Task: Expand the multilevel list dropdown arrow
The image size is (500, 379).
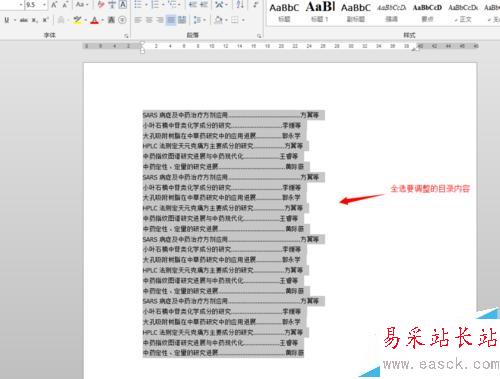Action: click(180, 5)
